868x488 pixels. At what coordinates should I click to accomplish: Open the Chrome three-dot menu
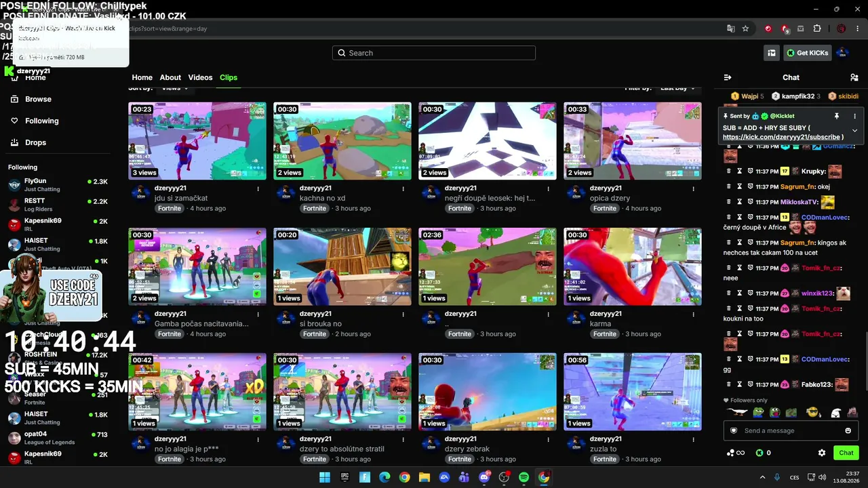pos(859,28)
